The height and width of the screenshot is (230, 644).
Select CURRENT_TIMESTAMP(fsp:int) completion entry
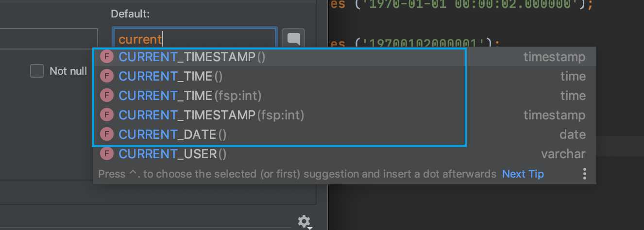[x=211, y=115]
